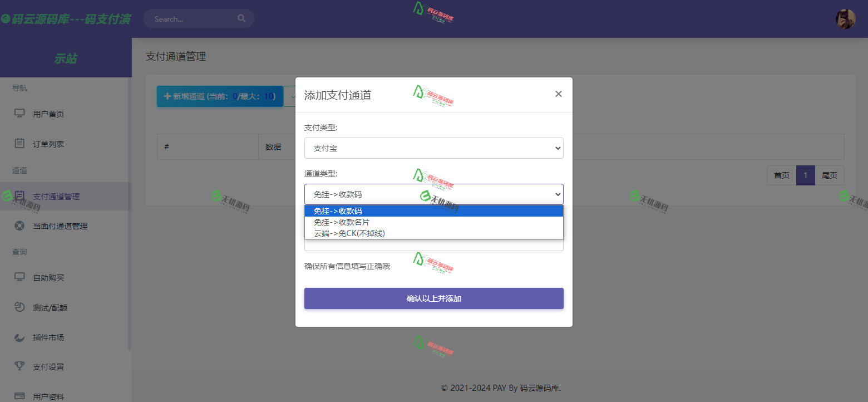Open the 插件市场 plugin market icon
The image size is (868, 402).
pos(21,337)
